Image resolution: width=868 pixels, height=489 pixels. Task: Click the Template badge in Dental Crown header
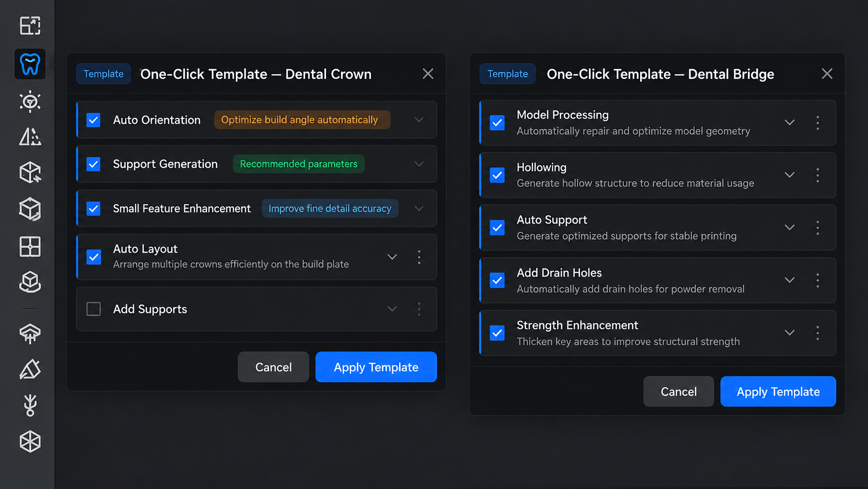point(103,74)
